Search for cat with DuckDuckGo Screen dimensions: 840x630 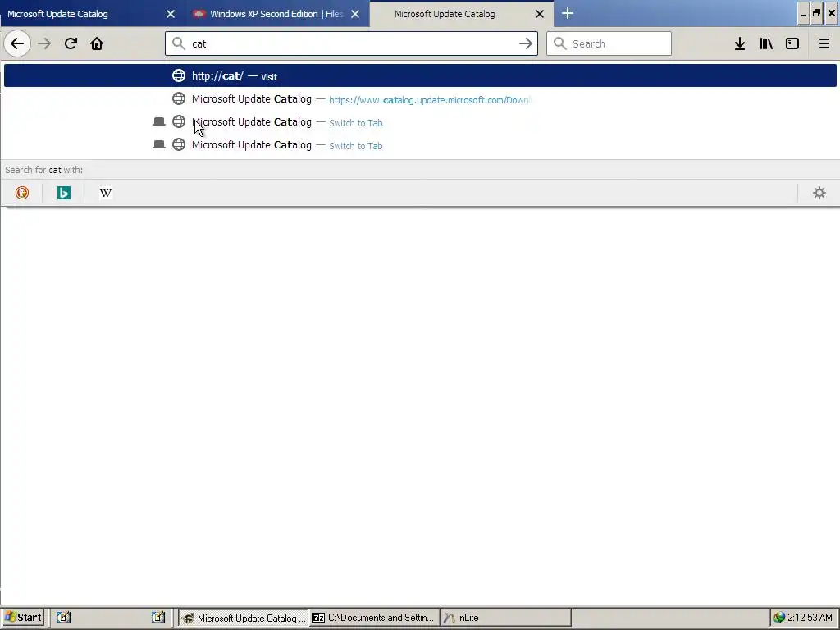(x=22, y=192)
